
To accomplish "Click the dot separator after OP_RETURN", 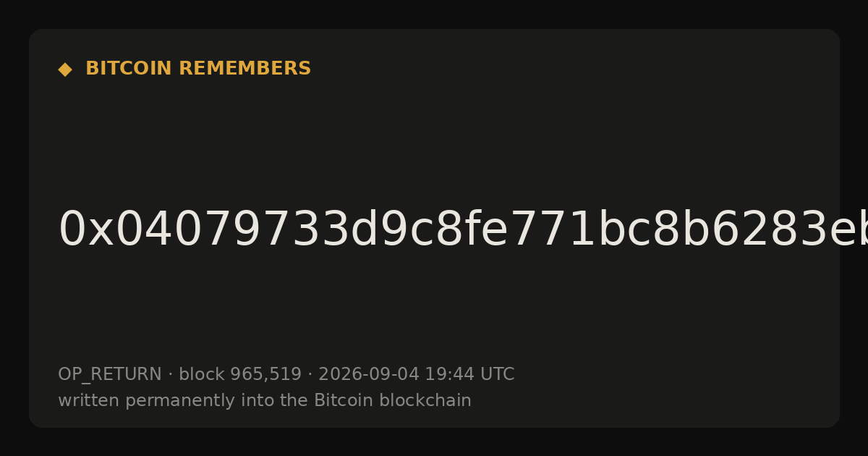I will point(170,375).
